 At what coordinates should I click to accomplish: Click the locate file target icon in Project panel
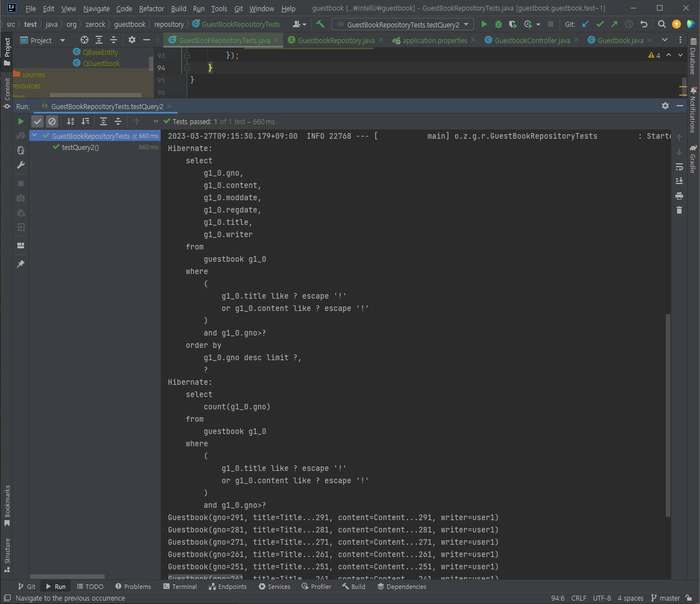point(84,40)
